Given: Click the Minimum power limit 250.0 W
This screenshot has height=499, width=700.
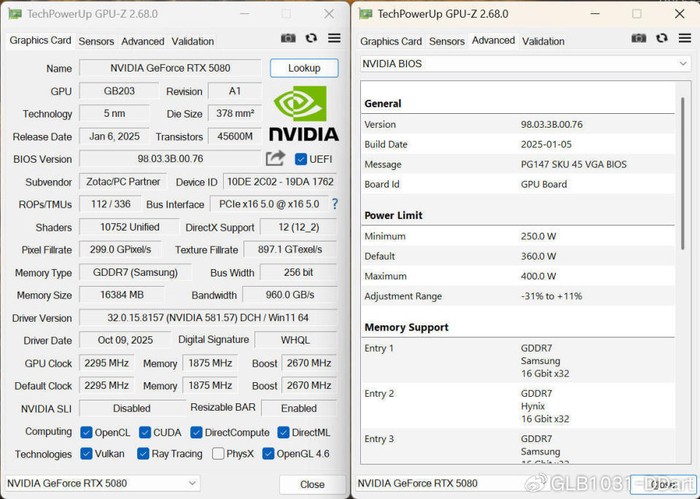Looking at the screenshot, I should coord(538,236).
